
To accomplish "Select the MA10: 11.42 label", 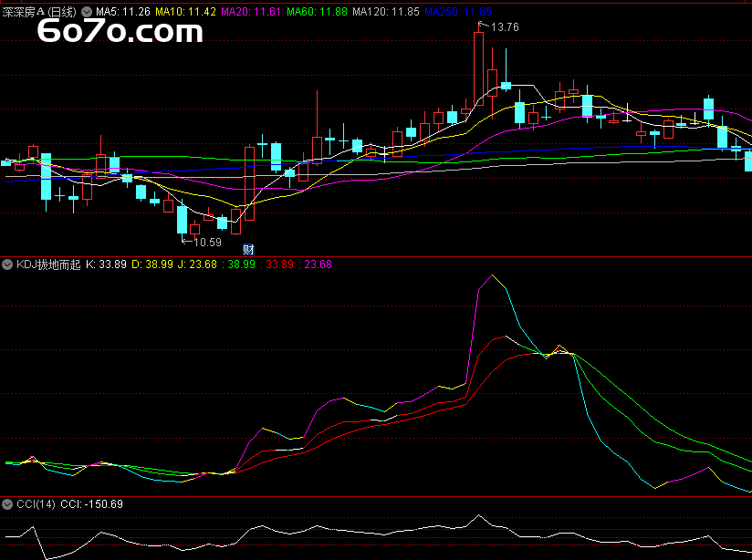I will click(185, 12).
